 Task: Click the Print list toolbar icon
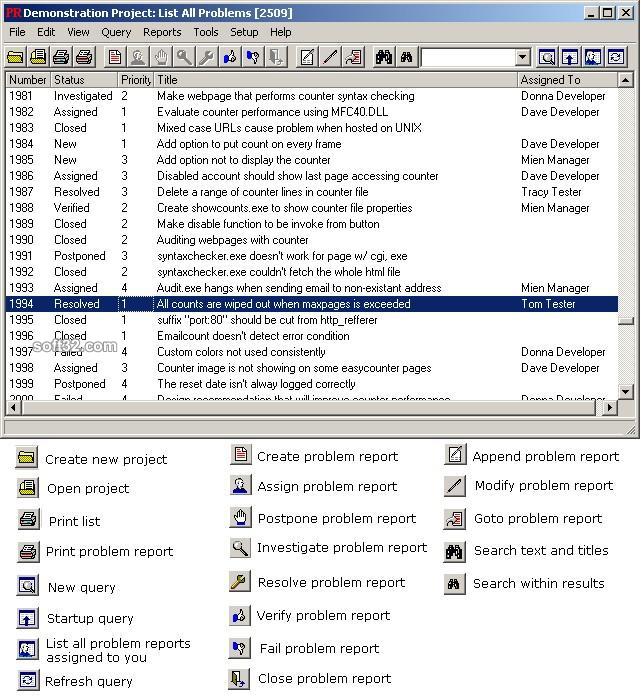coord(61,57)
